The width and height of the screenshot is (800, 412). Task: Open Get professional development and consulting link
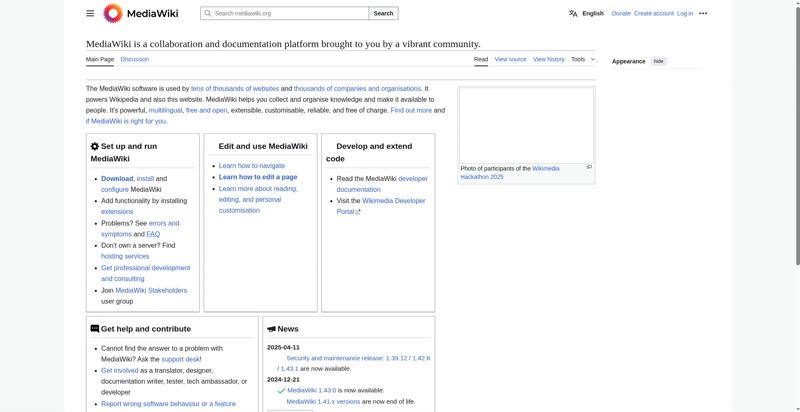pos(145,273)
